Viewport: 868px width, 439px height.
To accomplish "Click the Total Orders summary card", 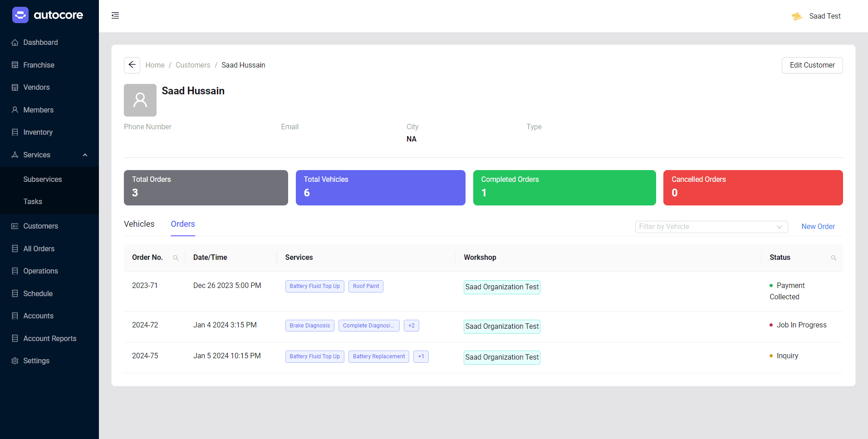I will (x=206, y=188).
